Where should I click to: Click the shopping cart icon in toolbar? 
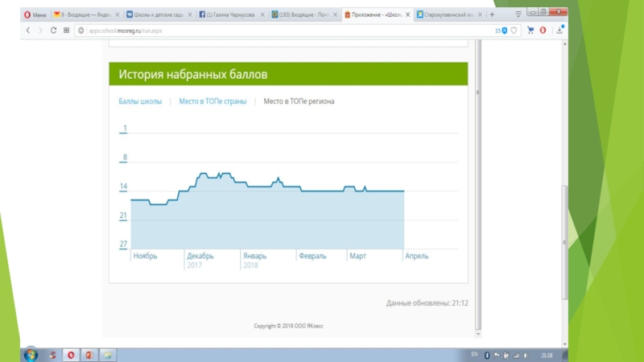tap(530, 30)
